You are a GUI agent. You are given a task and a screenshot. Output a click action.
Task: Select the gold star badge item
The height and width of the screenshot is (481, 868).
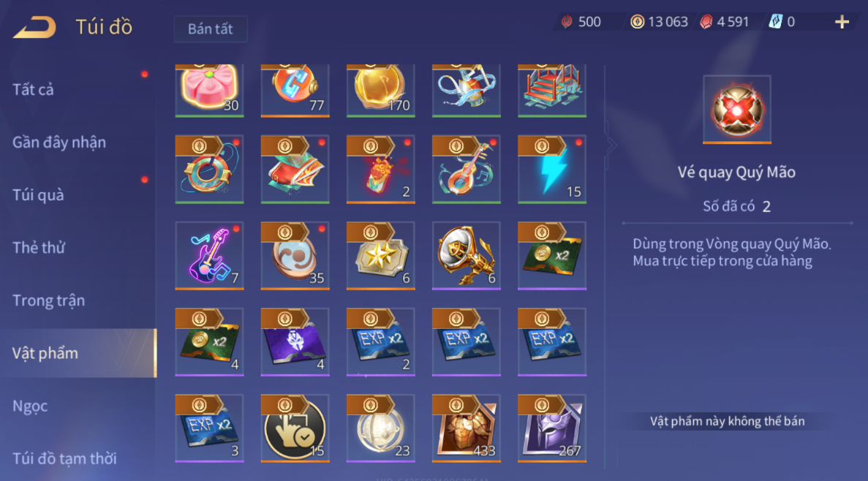pyautogui.click(x=380, y=256)
